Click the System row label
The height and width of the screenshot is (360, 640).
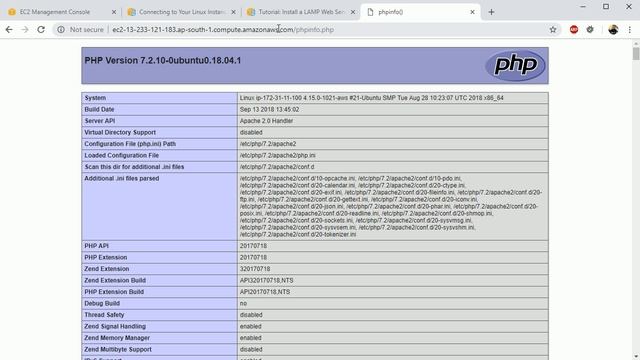pos(95,98)
